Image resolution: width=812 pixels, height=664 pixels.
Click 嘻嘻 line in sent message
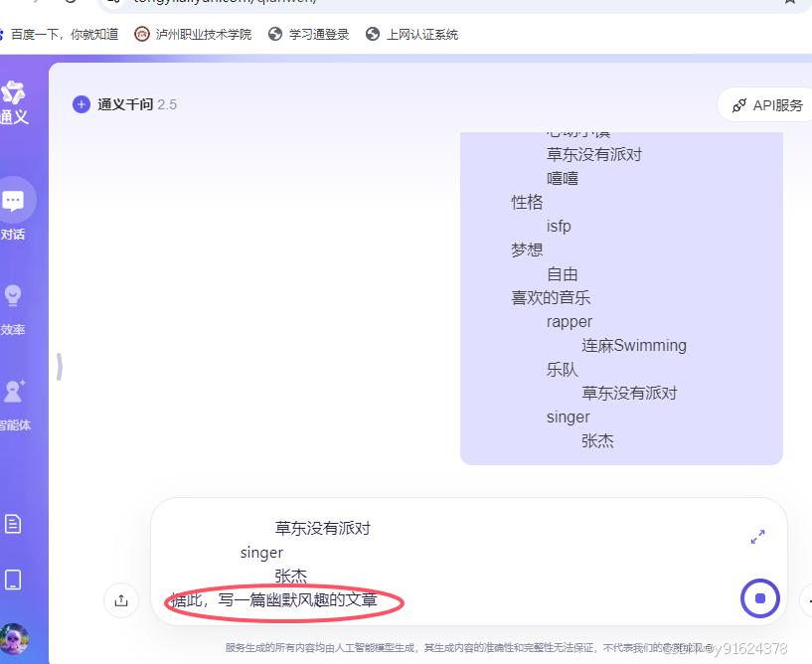[x=563, y=179]
